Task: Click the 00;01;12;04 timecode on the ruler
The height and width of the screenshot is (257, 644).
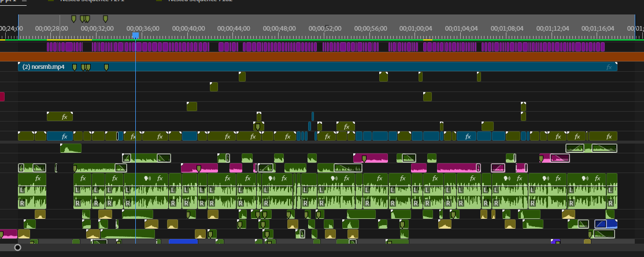Action: tap(553, 28)
